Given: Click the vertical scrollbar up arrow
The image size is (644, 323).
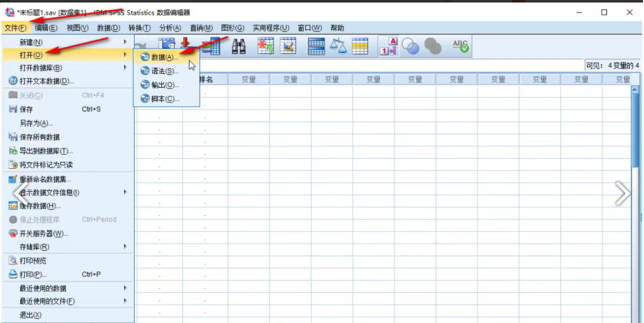Looking at the screenshot, I should click(634, 90).
